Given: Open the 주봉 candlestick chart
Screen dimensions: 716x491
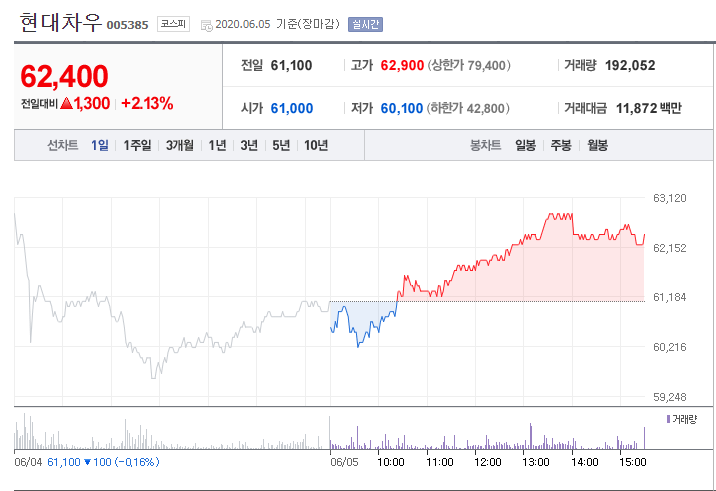Looking at the screenshot, I should [561, 145].
